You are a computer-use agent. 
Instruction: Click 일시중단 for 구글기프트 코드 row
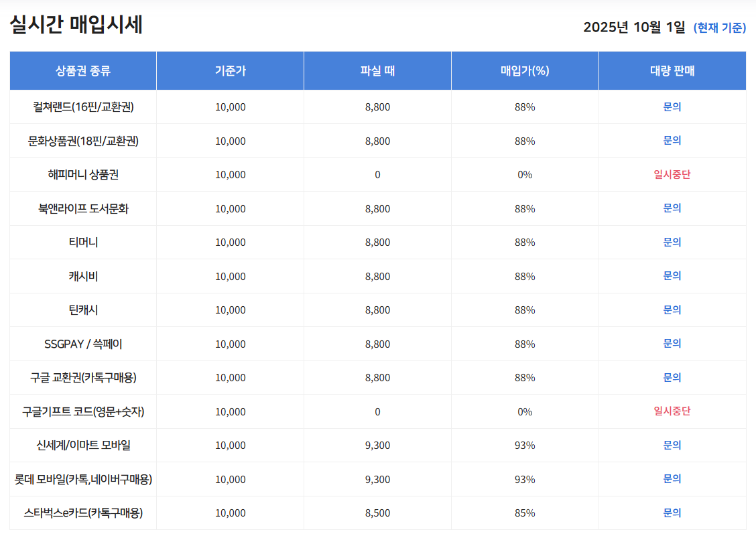672,411
